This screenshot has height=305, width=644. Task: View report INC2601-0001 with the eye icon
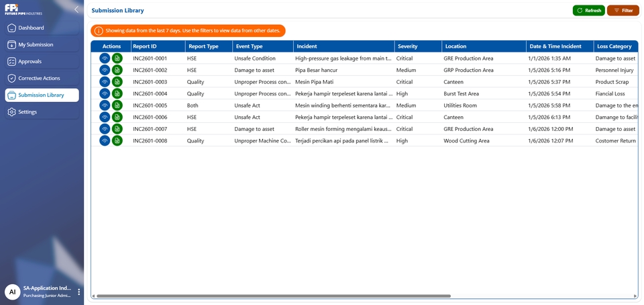pyautogui.click(x=105, y=58)
